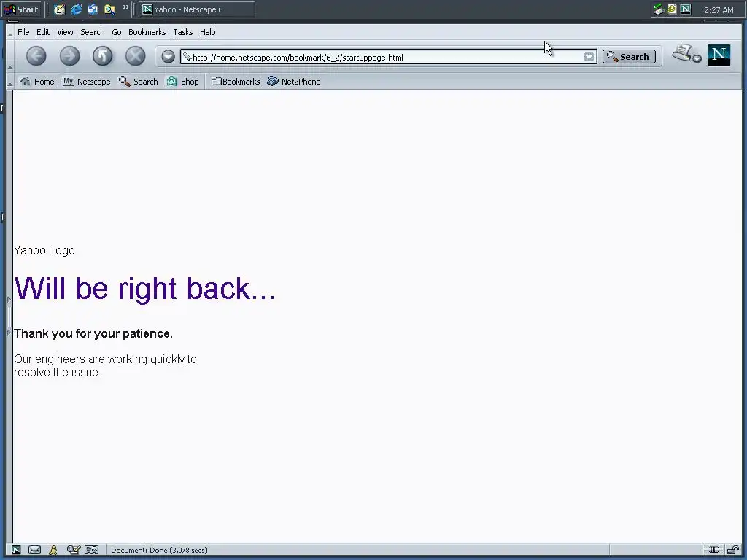Click the Home button on the personal toolbar
The height and width of the screenshot is (560, 747).
[x=37, y=82]
